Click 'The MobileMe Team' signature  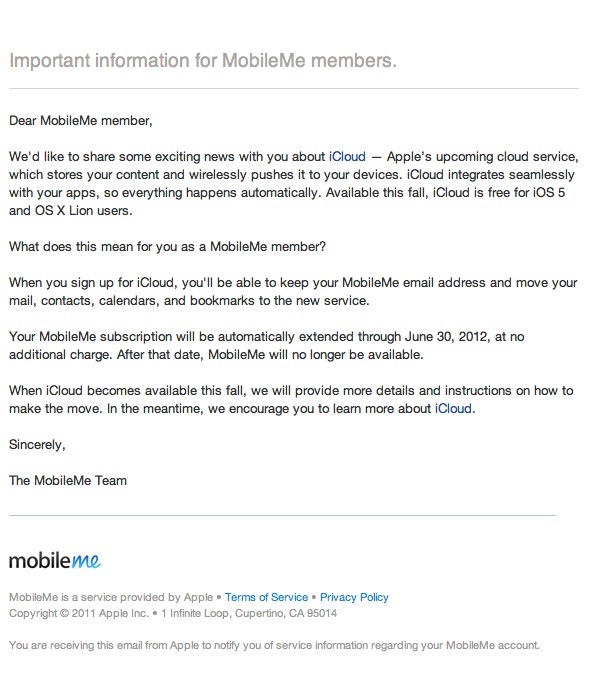(x=68, y=480)
